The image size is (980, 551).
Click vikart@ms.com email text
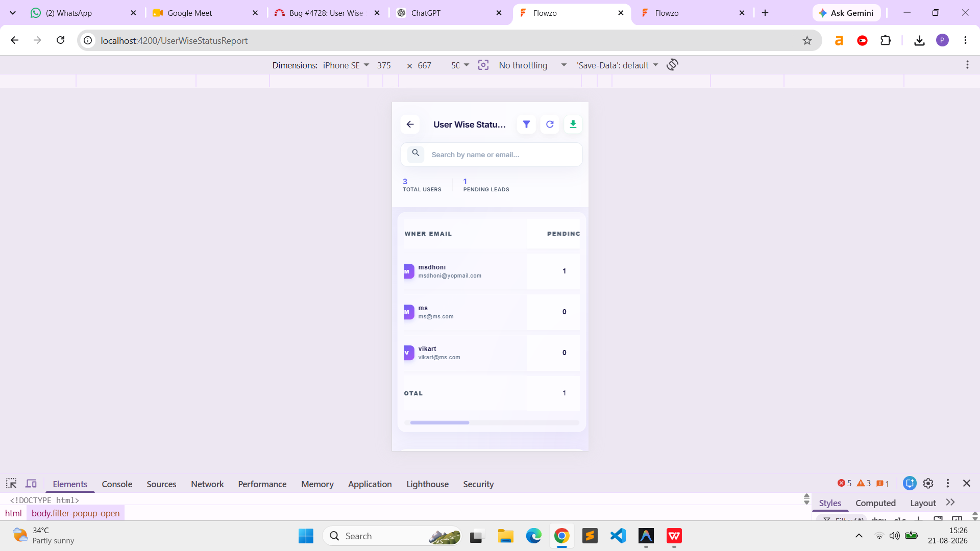pyautogui.click(x=439, y=358)
